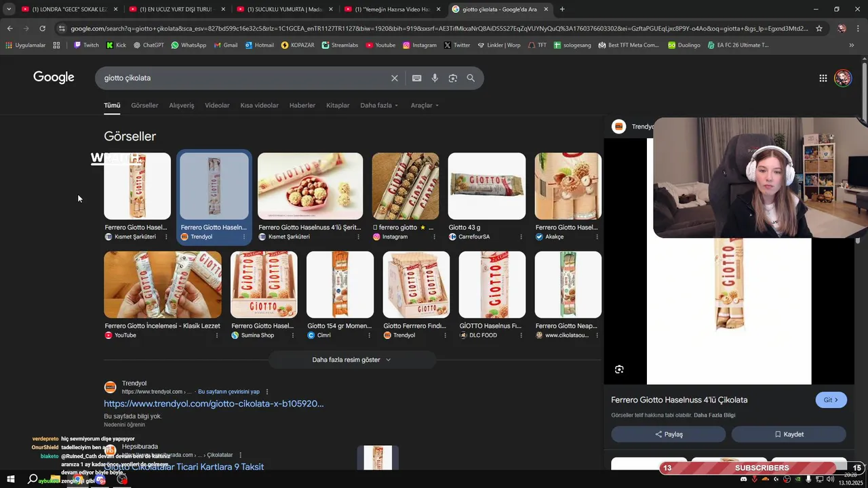Expand the Daha fazla search filter dropdown
This screenshot has width=868, height=488.
pyautogui.click(x=379, y=105)
